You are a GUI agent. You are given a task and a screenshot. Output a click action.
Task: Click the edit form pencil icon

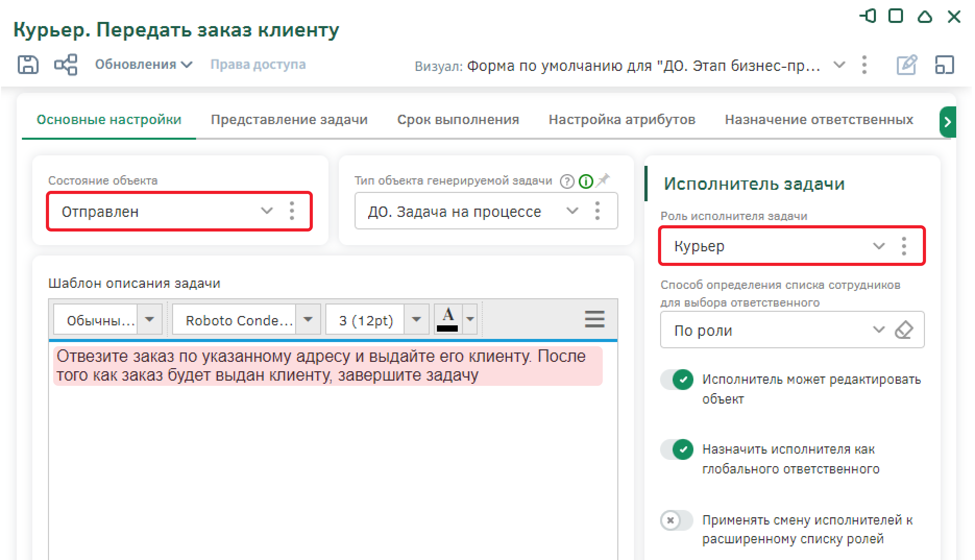coord(906,66)
